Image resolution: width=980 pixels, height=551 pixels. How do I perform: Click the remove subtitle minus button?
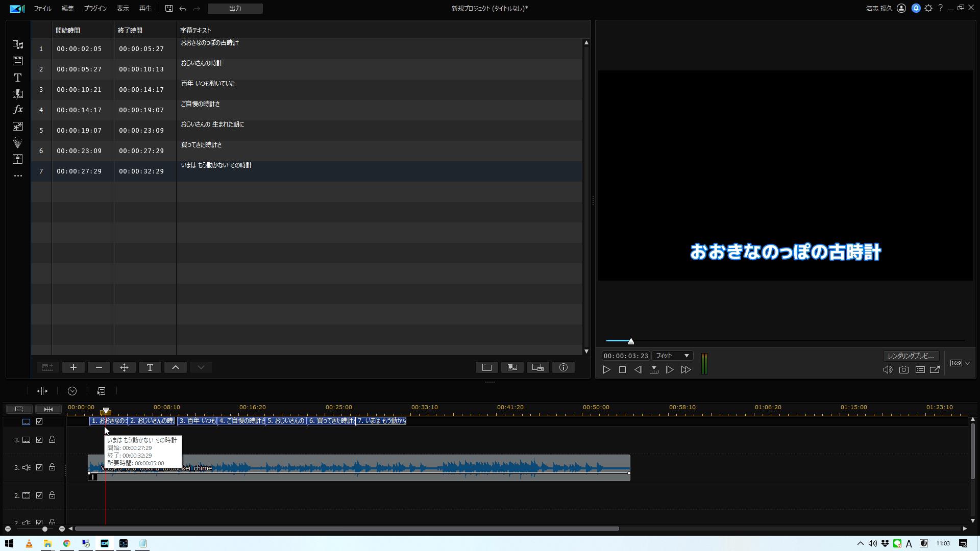[99, 367]
